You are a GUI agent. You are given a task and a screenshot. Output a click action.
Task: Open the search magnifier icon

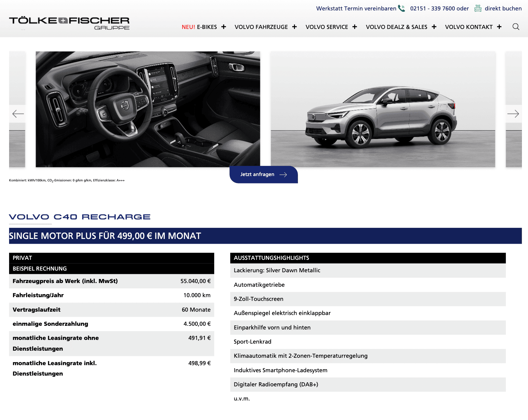pyautogui.click(x=516, y=27)
